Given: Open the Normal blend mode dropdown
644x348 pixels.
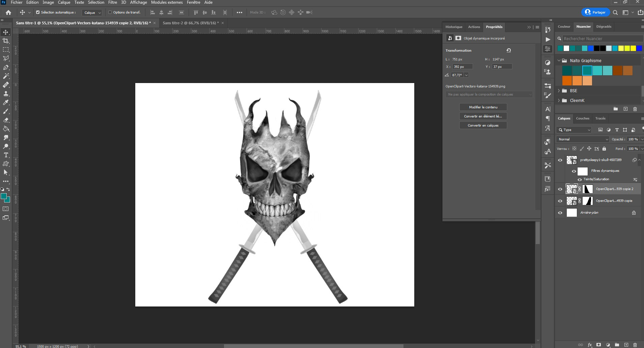Looking at the screenshot, I should [x=583, y=139].
